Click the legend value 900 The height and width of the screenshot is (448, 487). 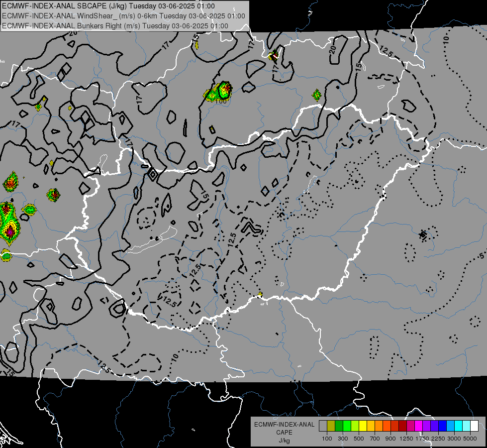click(390, 439)
